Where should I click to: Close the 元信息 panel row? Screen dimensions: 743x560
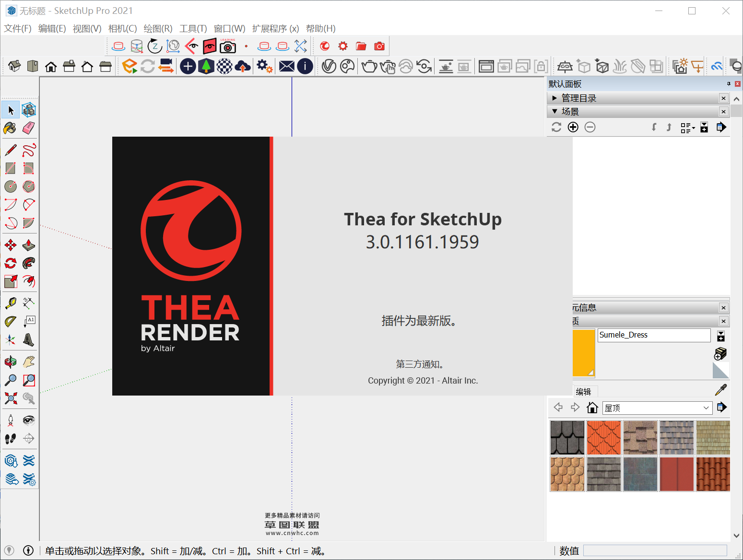click(724, 308)
